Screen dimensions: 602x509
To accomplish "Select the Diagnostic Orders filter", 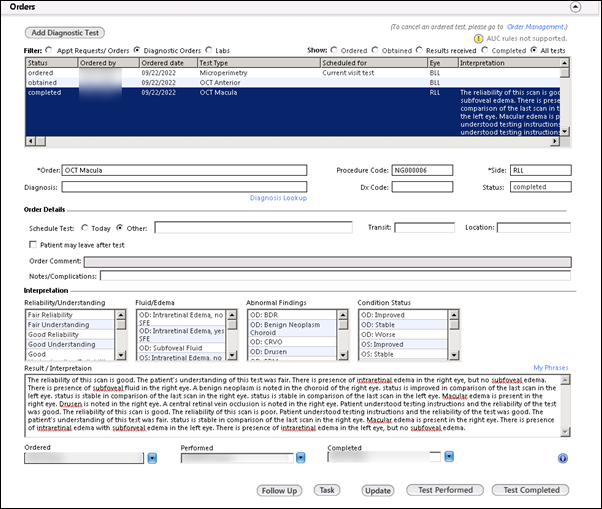I will pyautogui.click(x=137, y=50).
